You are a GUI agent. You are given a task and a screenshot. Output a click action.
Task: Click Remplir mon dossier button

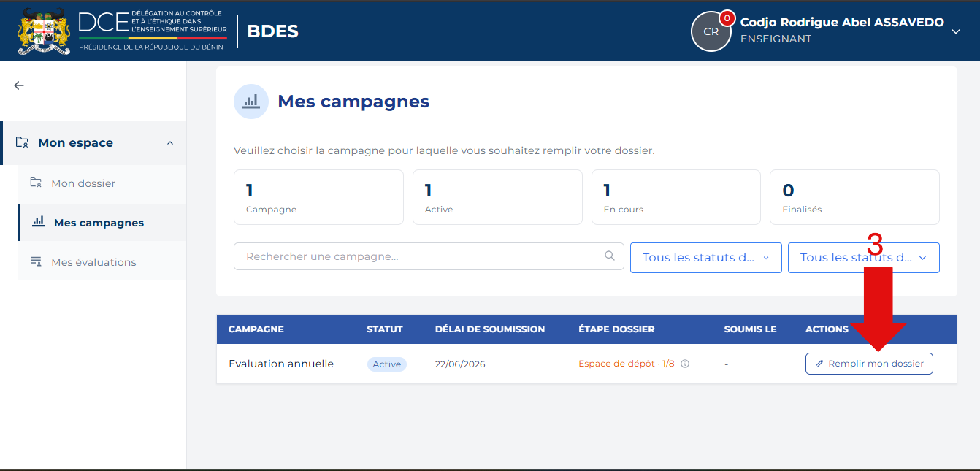click(x=869, y=364)
